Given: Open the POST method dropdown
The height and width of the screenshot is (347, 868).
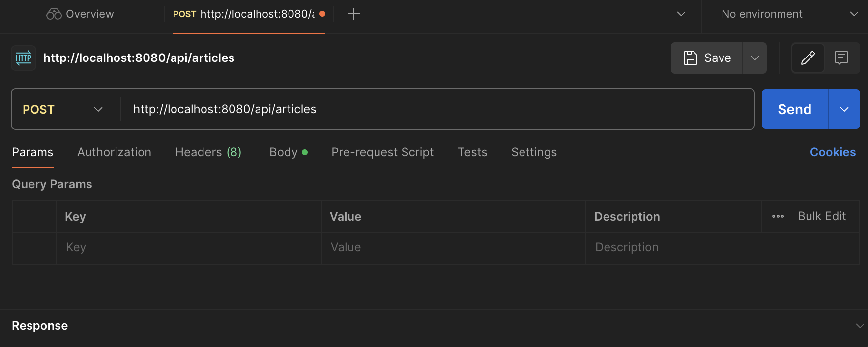Looking at the screenshot, I should click(63, 109).
